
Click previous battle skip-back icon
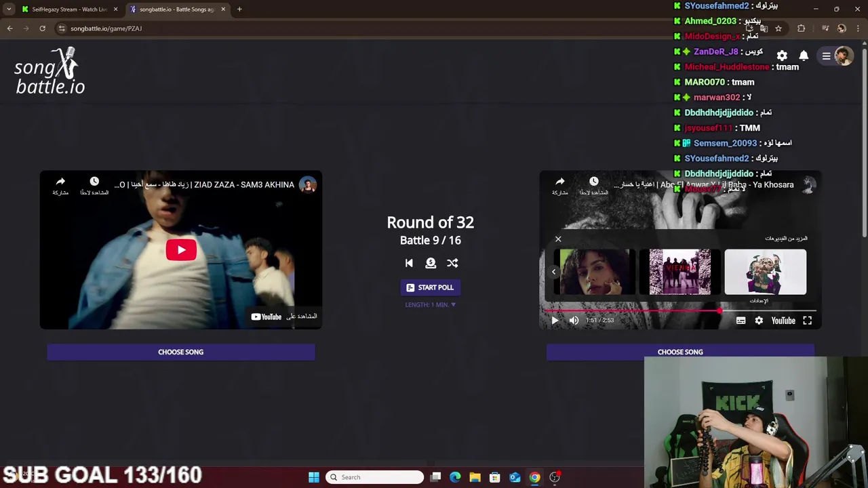(409, 263)
